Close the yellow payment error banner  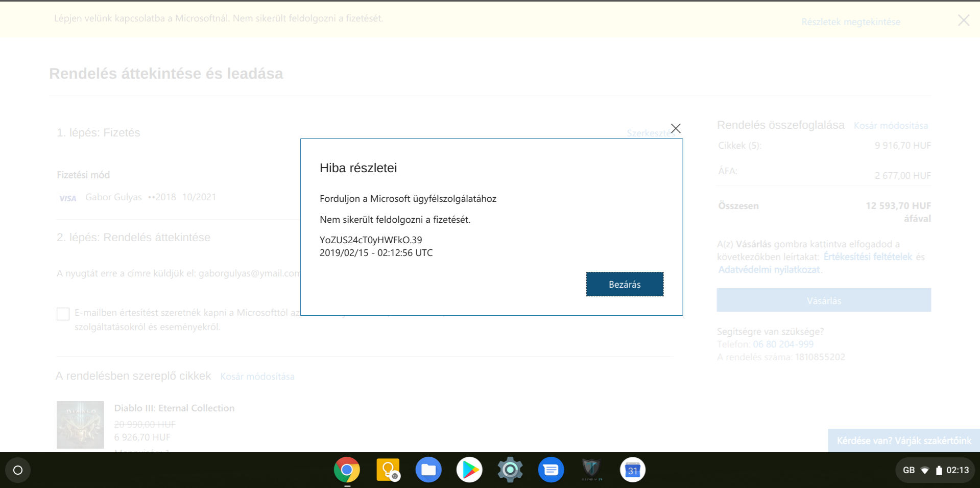(x=964, y=20)
